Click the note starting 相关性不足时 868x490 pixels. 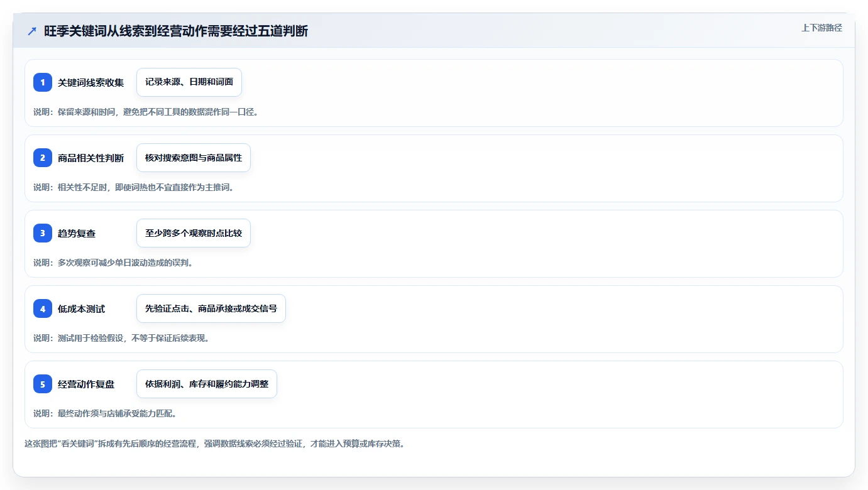[133, 187]
